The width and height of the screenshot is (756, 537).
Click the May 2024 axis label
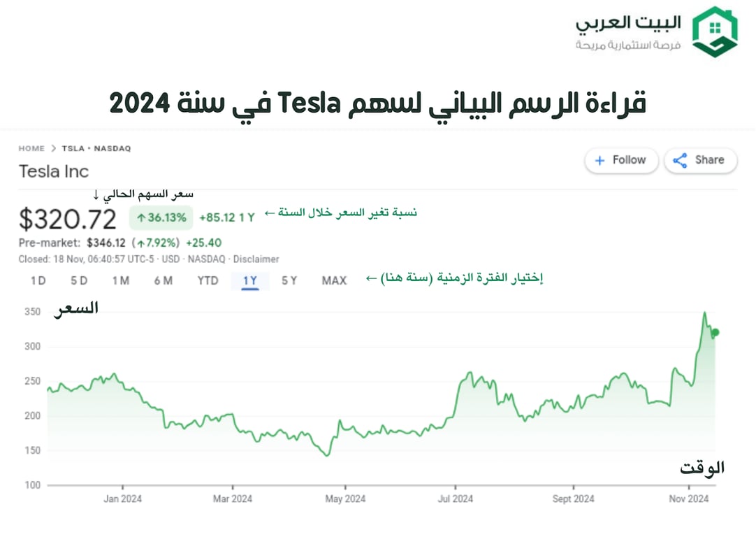345,499
